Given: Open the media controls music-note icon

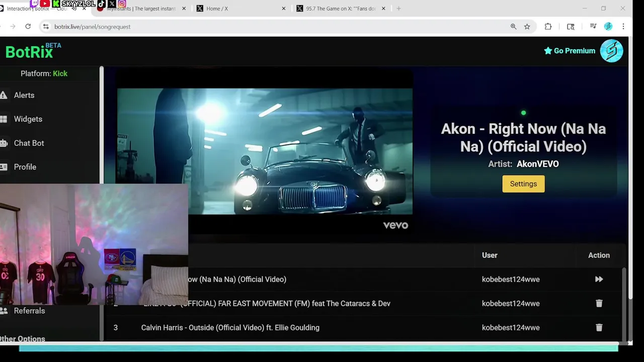Looking at the screenshot, I should click(x=593, y=27).
